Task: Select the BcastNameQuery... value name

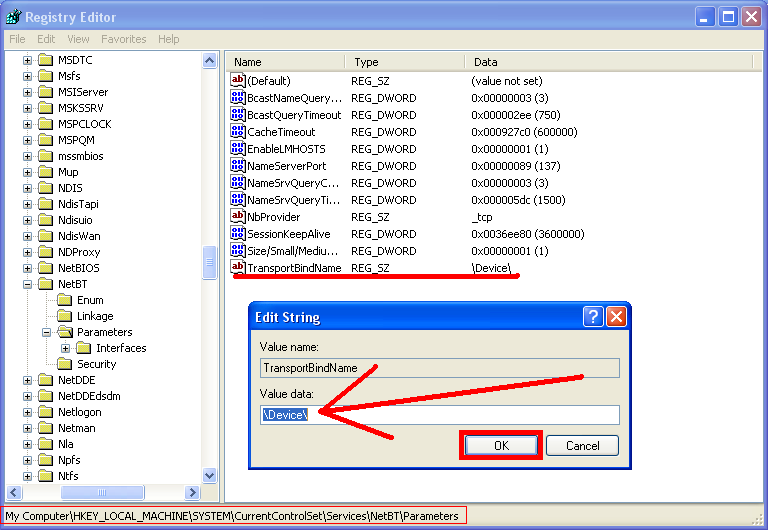Action: 294,98
